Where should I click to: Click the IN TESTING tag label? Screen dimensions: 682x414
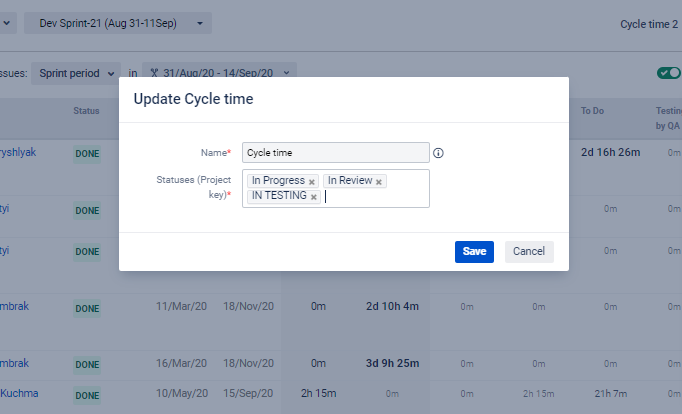click(279, 196)
